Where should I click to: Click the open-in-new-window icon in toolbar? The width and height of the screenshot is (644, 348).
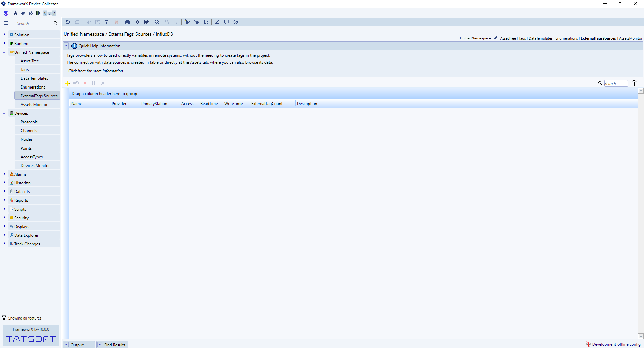(x=217, y=22)
